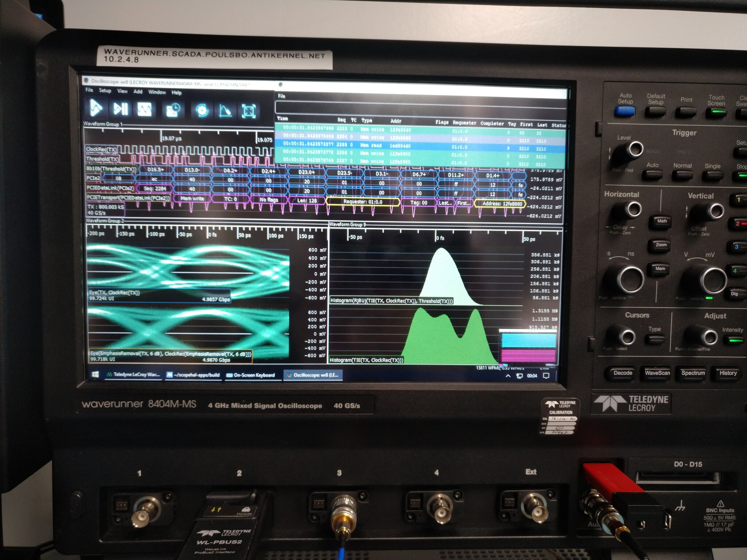Image resolution: width=747 pixels, height=560 pixels.
Task: Click the taskbar clock showing 00:04
Action: [532, 376]
